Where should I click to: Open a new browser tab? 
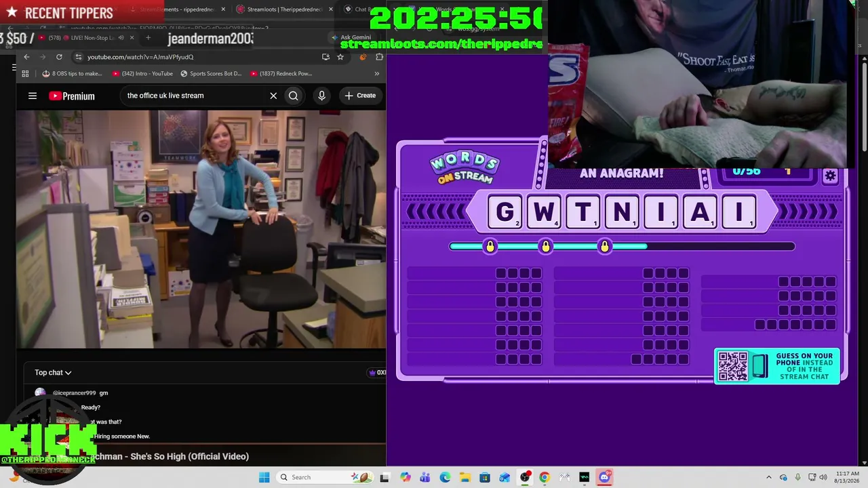(148, 38)
